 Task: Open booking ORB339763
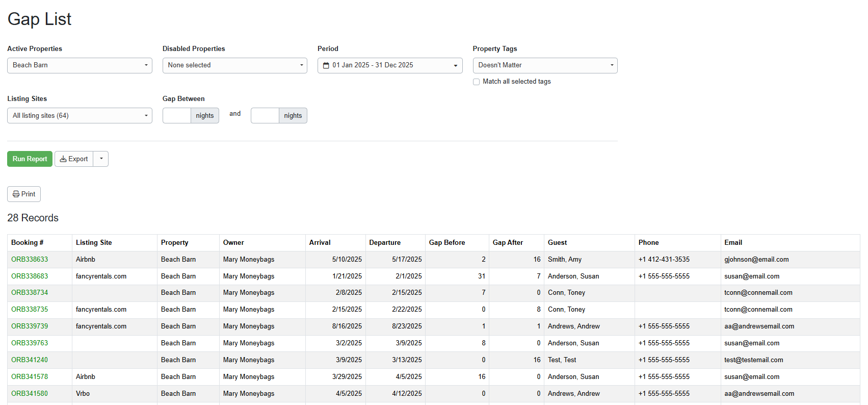click(x=30, y=343)
